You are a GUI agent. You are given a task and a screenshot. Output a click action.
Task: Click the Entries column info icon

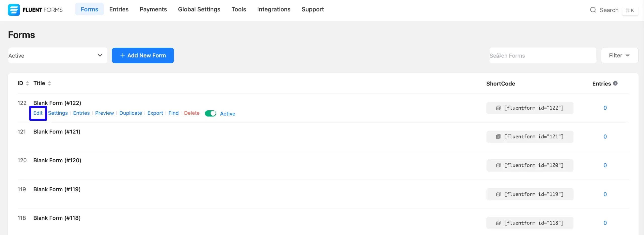click(615, 83)
